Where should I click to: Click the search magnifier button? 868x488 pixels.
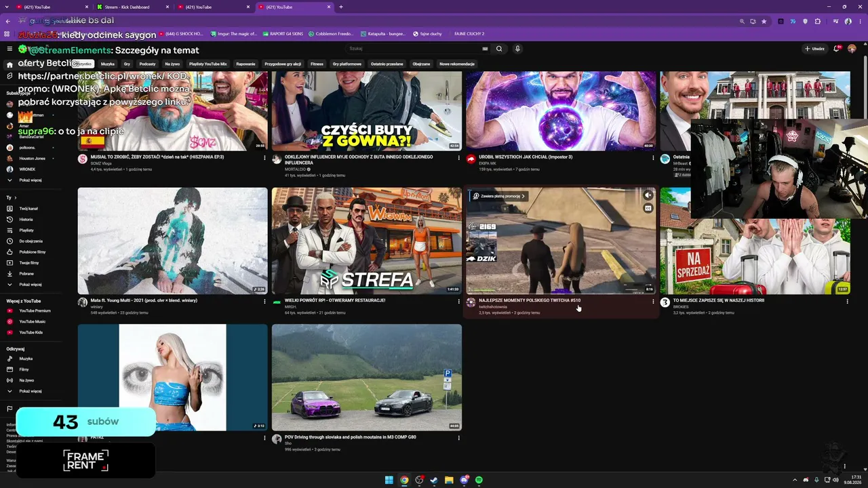(x=499, y=49)
